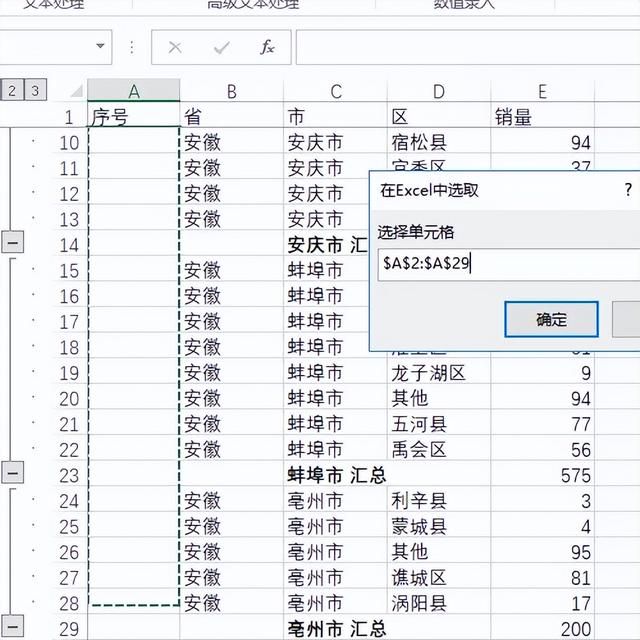Screen dimensions: 640x640
Task: Select row header 10
Action: click(x=69, y=143)
